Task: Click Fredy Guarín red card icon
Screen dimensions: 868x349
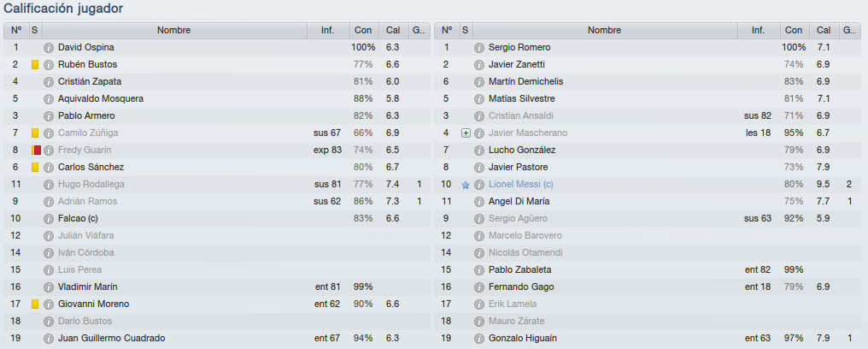Action: 37,151
